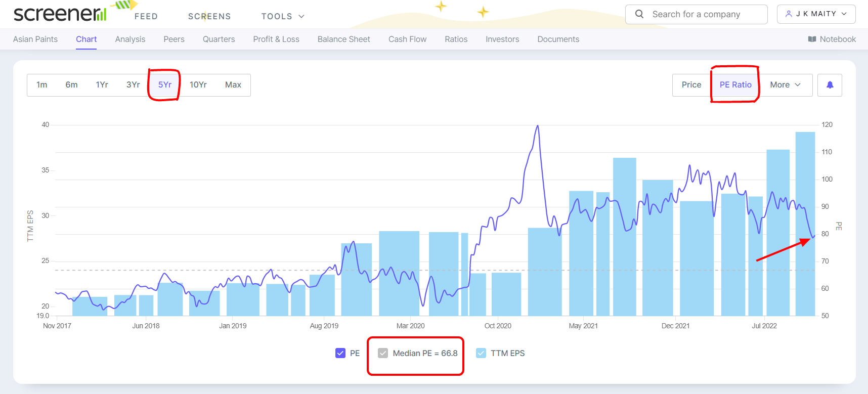Go to the Ratios tab
Screen dimensions: 868x394
(x=456, y=39)
